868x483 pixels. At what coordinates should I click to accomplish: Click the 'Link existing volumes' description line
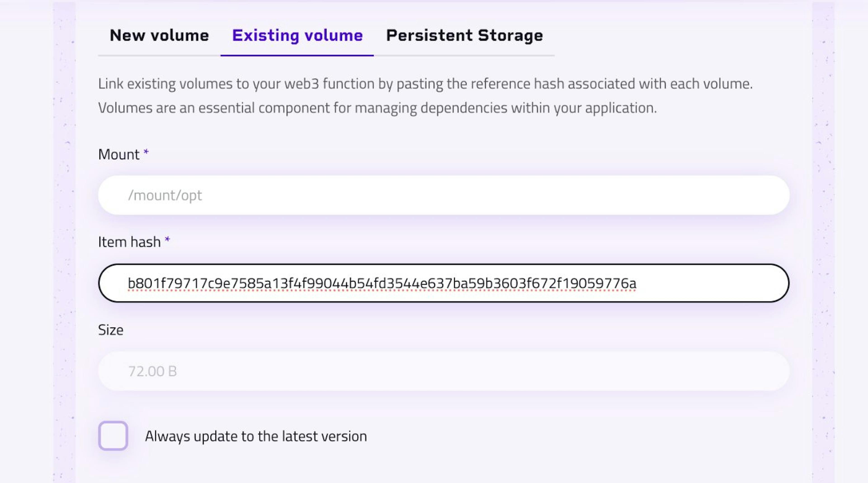(x=425, y=84)
